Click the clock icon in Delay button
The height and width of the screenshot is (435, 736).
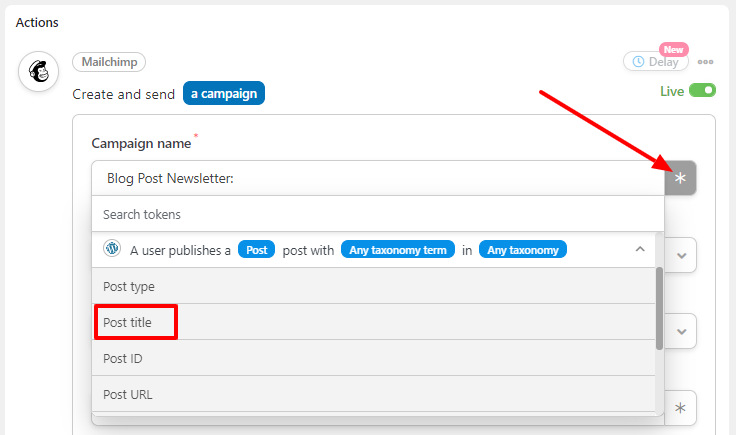point(638,61)
